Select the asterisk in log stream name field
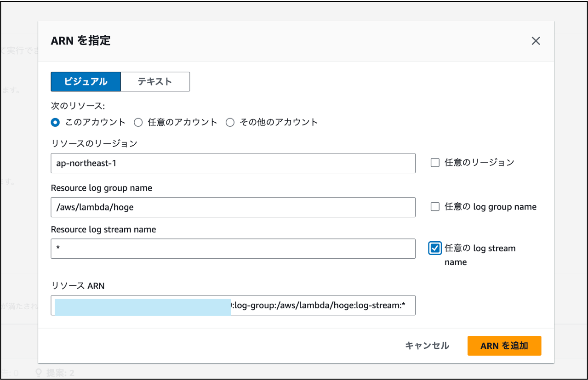Viewport: 588px width, 380px height. click(x=59, y=249)
